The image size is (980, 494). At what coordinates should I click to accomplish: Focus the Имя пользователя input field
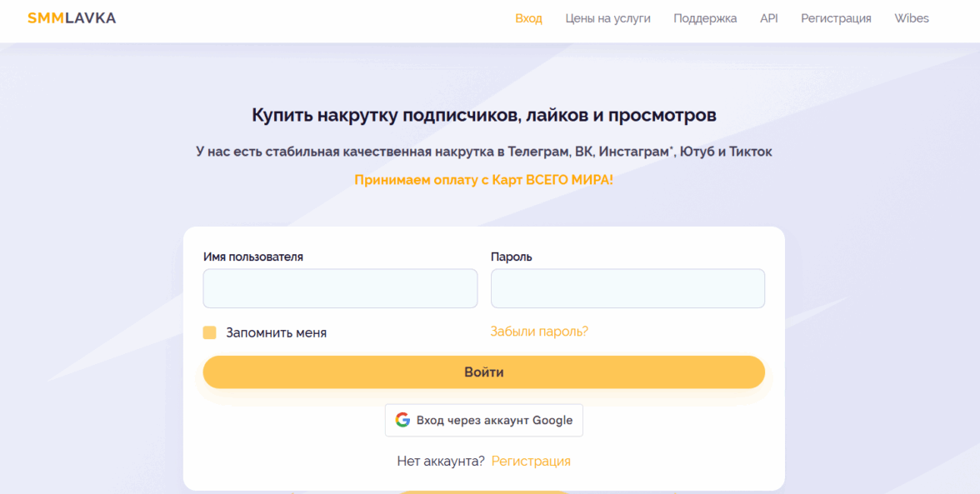(340, 288)
